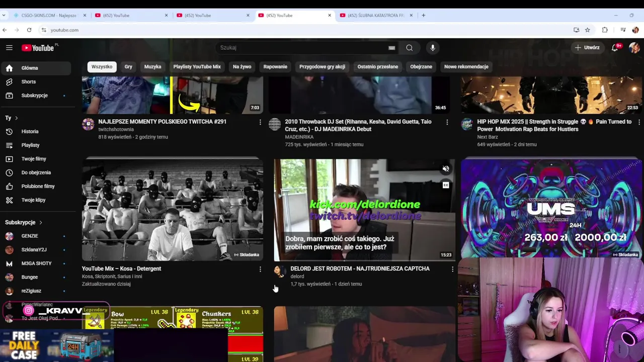Open the account avatar menu
This screenshot has width=644, height=362.
(634, 47)
